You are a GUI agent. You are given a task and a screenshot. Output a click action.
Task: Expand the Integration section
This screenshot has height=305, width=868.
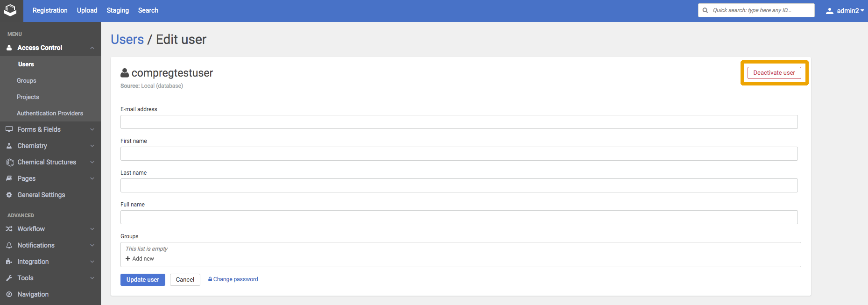point(92,261)
